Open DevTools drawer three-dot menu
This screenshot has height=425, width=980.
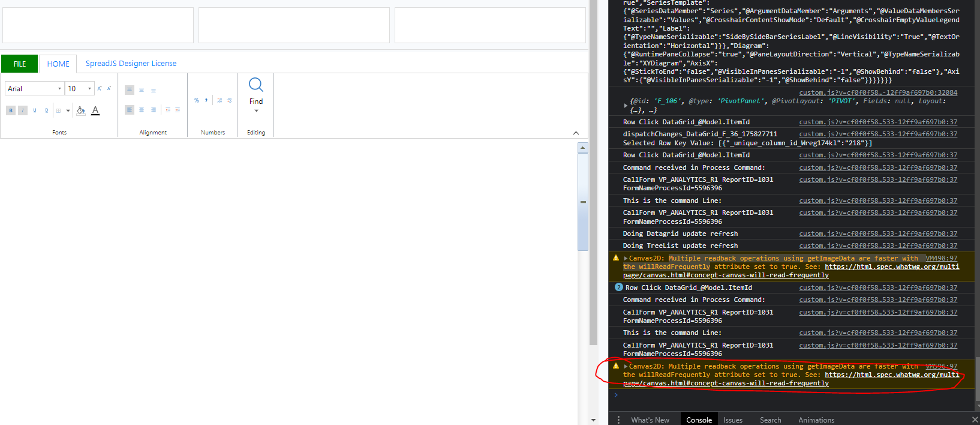618,420
